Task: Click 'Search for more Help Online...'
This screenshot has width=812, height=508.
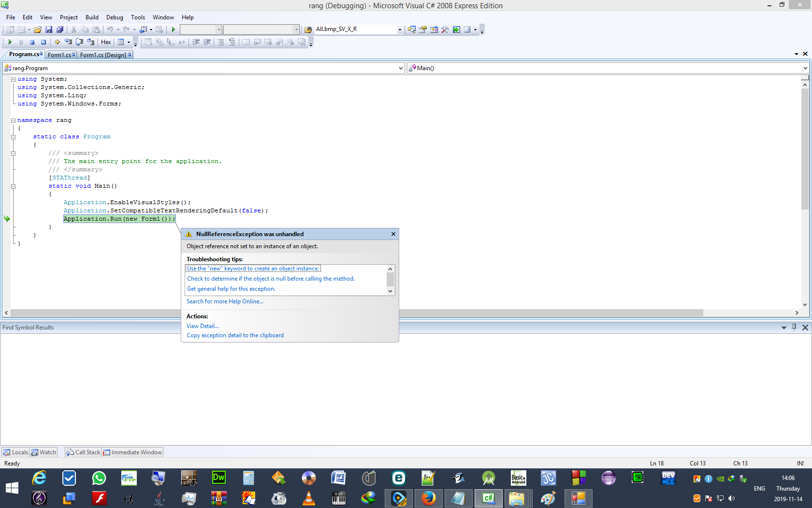Action: click(x=225, y=301)
